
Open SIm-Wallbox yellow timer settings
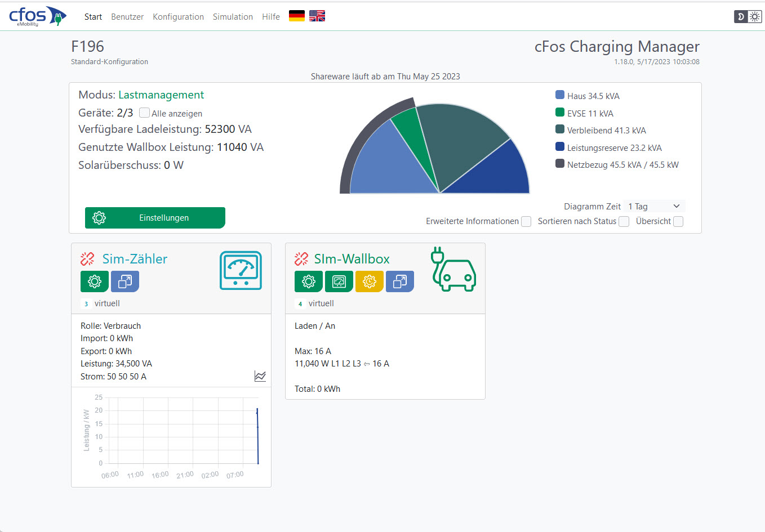pos(370,281)
